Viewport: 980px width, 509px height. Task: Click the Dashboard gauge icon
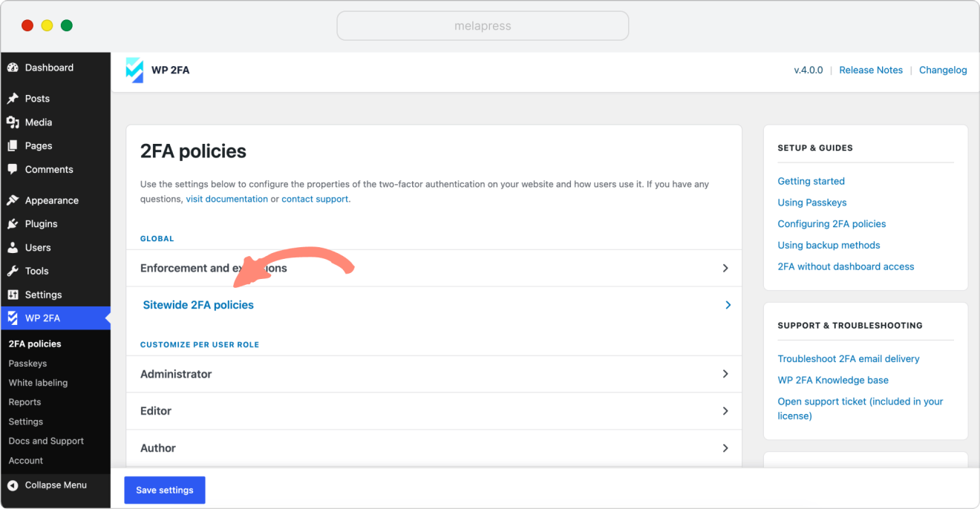(x=13, y=68)
